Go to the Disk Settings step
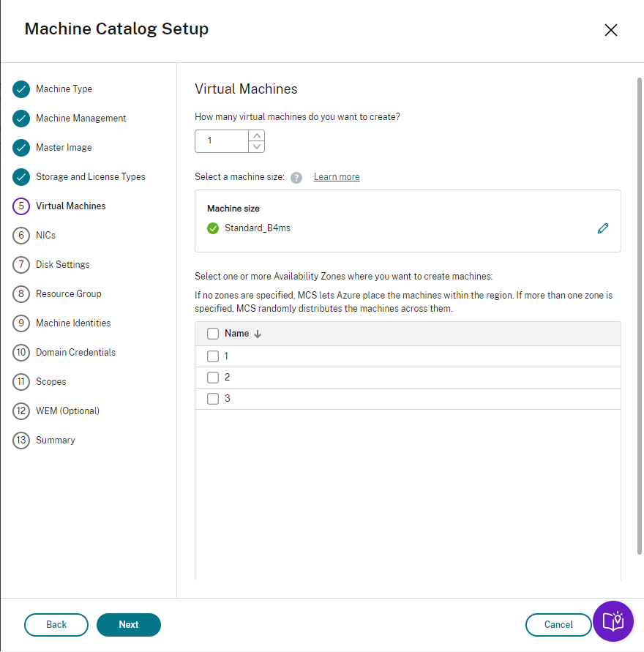Image resolution: width=644 pixels, height=652 pixels. (x=63, y=265)
